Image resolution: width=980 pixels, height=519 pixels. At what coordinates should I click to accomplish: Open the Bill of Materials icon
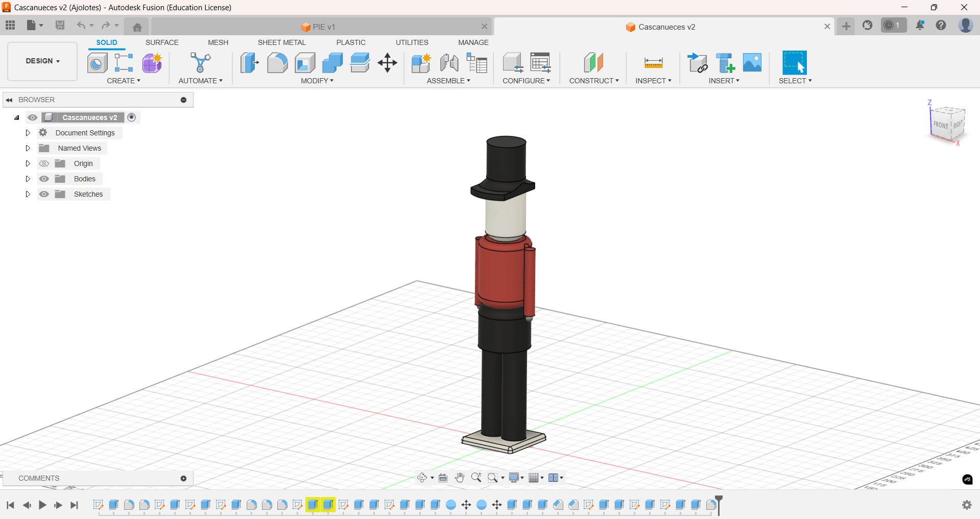tap(477, 63)
